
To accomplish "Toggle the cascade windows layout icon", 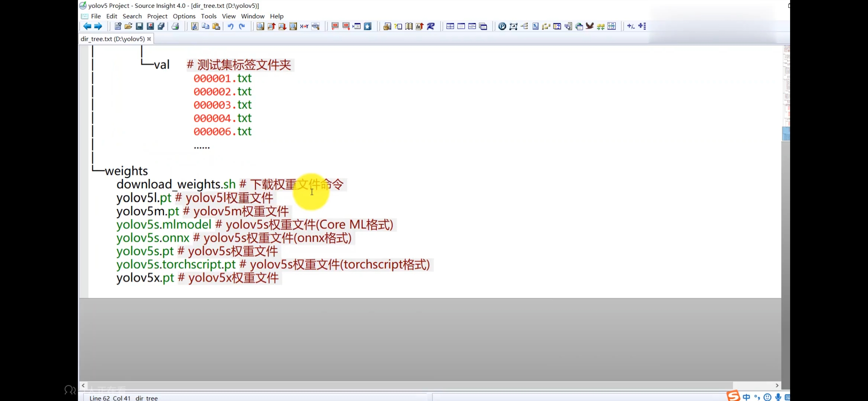I will click(x=483, y=26).
